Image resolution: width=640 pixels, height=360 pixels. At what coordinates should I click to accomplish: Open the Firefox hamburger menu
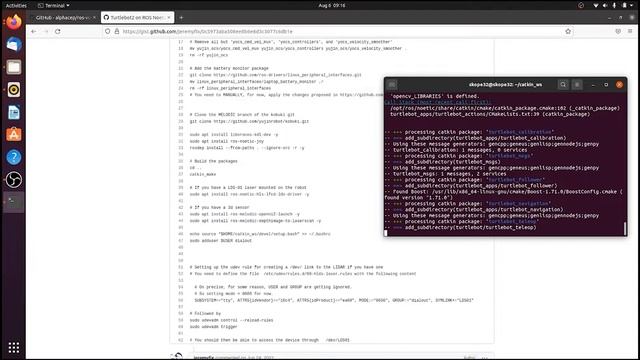tap(630, 31)
